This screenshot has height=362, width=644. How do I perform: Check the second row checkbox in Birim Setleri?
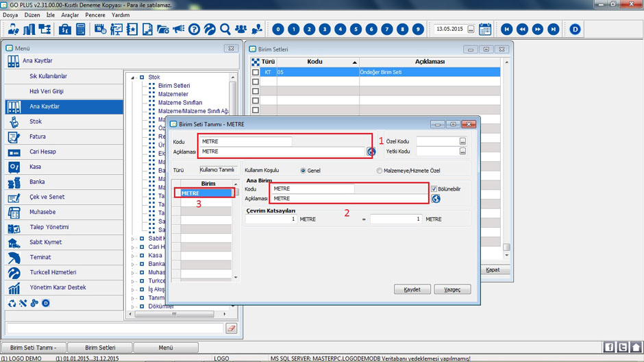256,82
